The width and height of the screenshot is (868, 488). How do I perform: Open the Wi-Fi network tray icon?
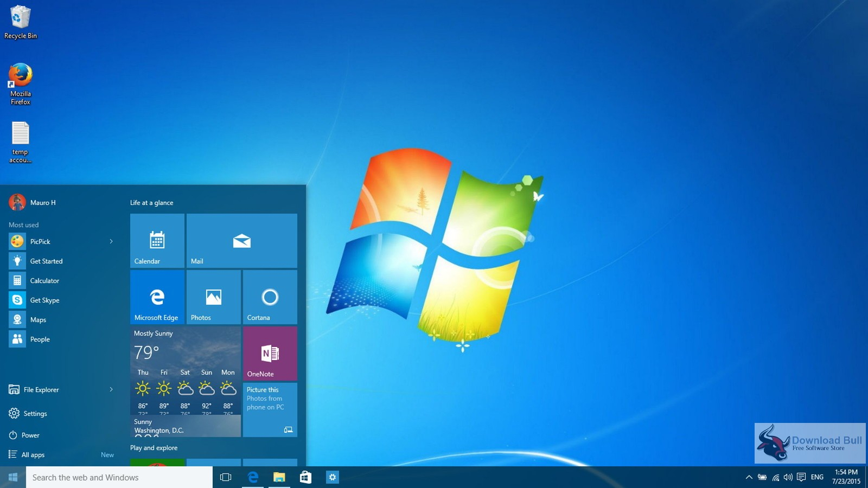(x=776, y=477)
